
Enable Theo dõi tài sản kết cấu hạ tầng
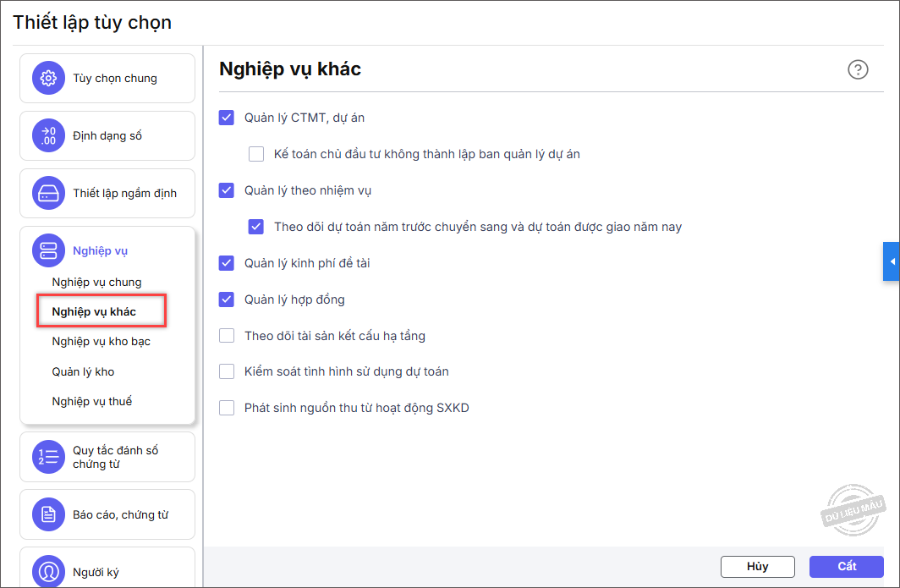pyautogui.click(x=226, y=336)
